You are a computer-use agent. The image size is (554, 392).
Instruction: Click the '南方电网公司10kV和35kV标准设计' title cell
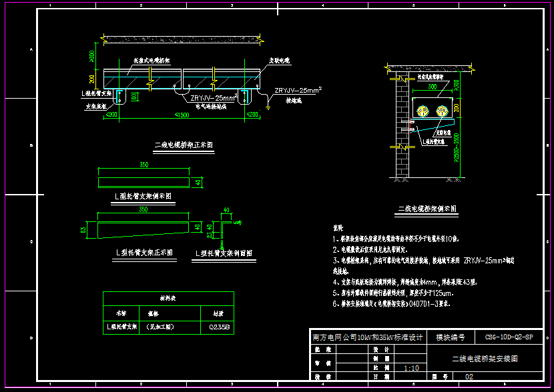coord(368,337)
